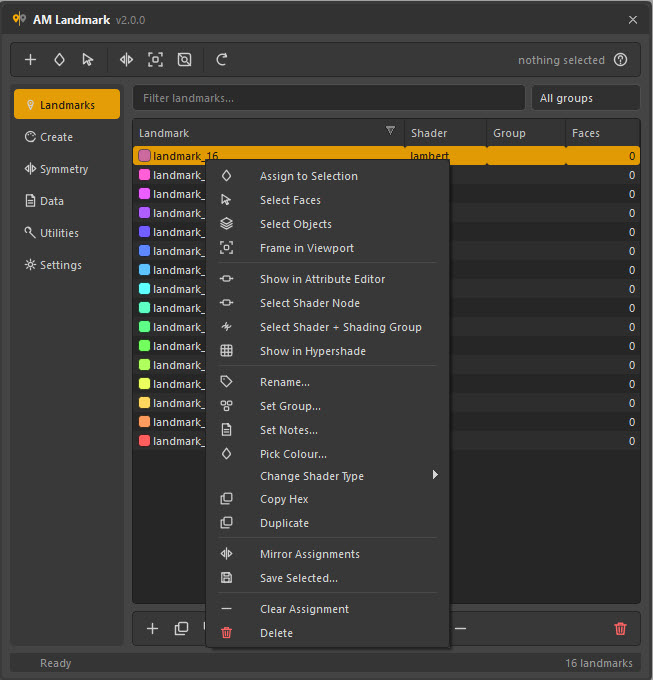
Task: Choose Select Faces from context menu
Action: pyautogui.click(x=328, y=200)
